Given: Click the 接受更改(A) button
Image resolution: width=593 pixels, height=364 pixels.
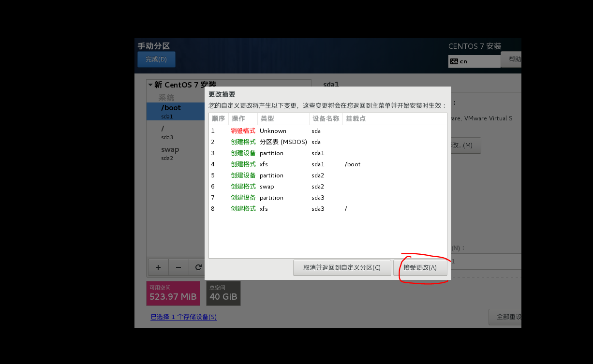Looking at the screenshot, I should [x=420, y=267].
